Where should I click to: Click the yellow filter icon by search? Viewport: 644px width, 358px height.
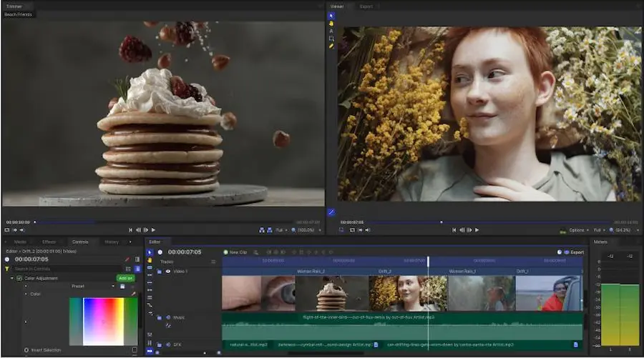coord(7,269)
